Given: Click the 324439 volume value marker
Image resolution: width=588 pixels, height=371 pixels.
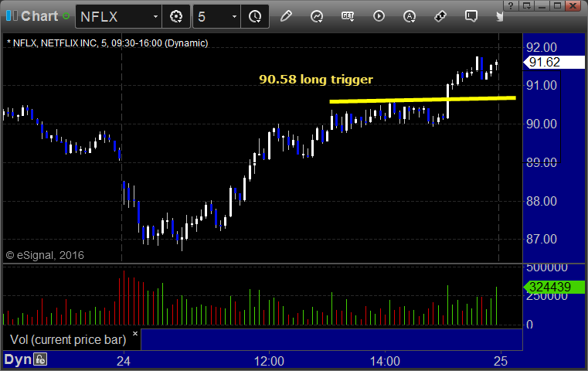Looking at the screenshot, I should coord(554,287).
